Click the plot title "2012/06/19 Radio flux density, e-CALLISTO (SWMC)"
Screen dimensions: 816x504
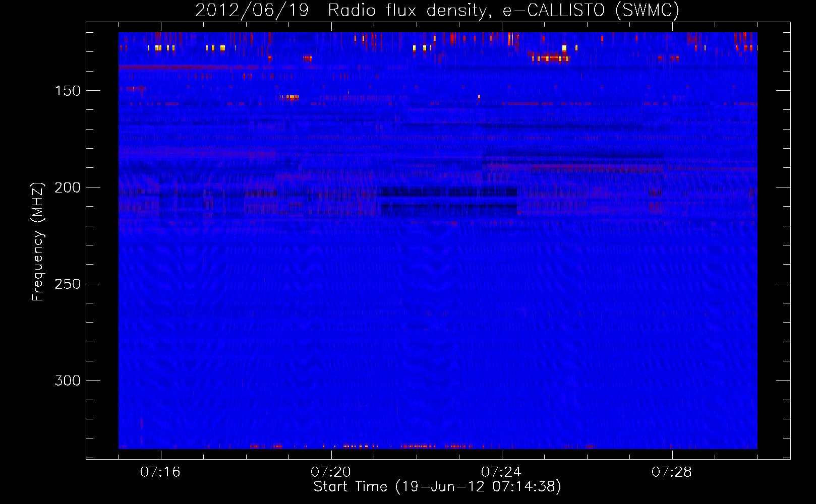(x=437, y=10)
